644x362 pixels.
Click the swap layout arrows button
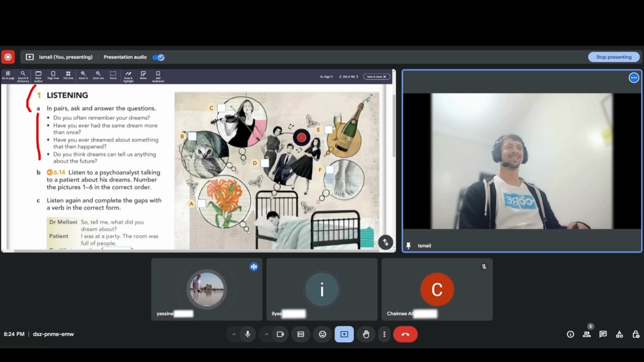pos(385,242)
